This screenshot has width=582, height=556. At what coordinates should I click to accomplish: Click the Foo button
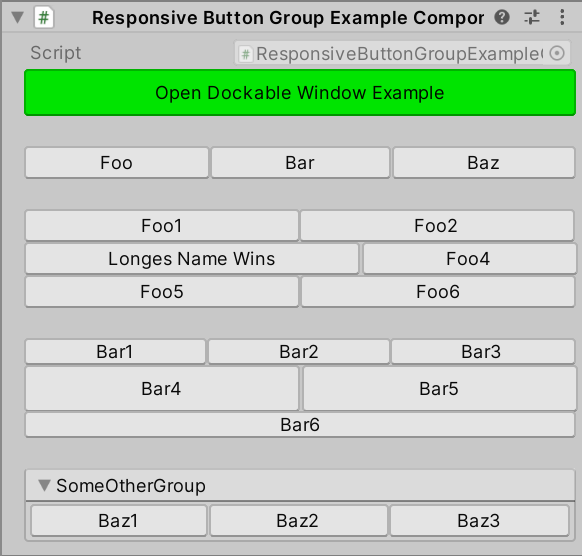point(117,163)
